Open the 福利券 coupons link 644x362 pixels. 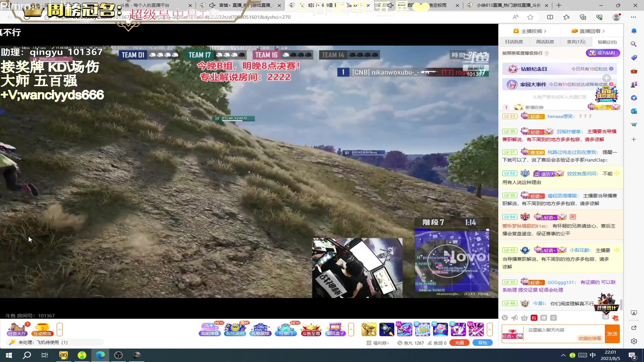point(378,343)
